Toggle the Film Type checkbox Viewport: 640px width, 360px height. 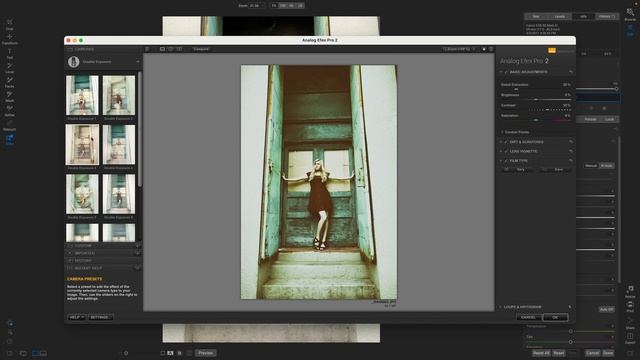[506, 161]
